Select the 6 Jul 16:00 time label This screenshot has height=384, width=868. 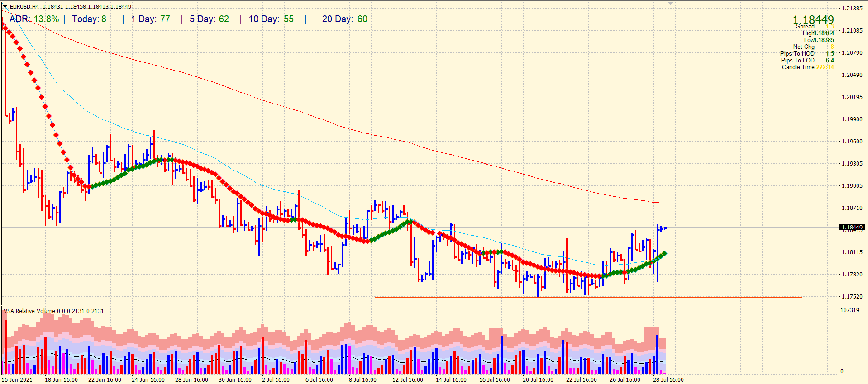point(319,380)
